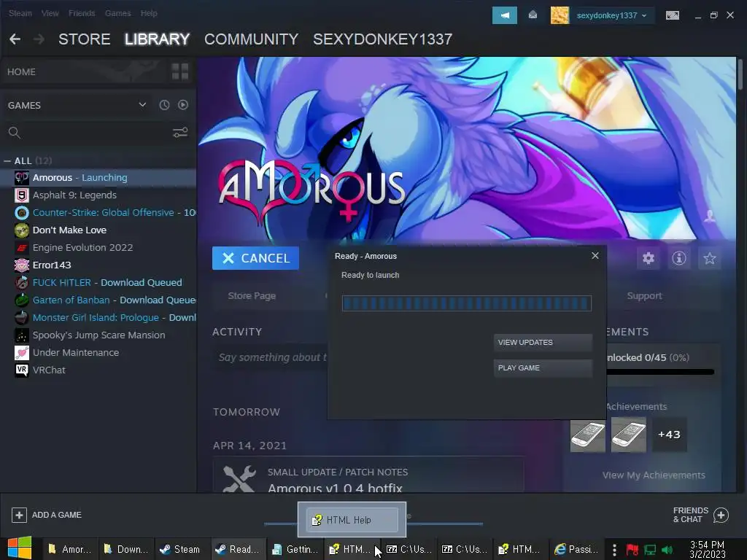Open Amorous v1.0.4 hotfix patch notes

coord(368,475)
